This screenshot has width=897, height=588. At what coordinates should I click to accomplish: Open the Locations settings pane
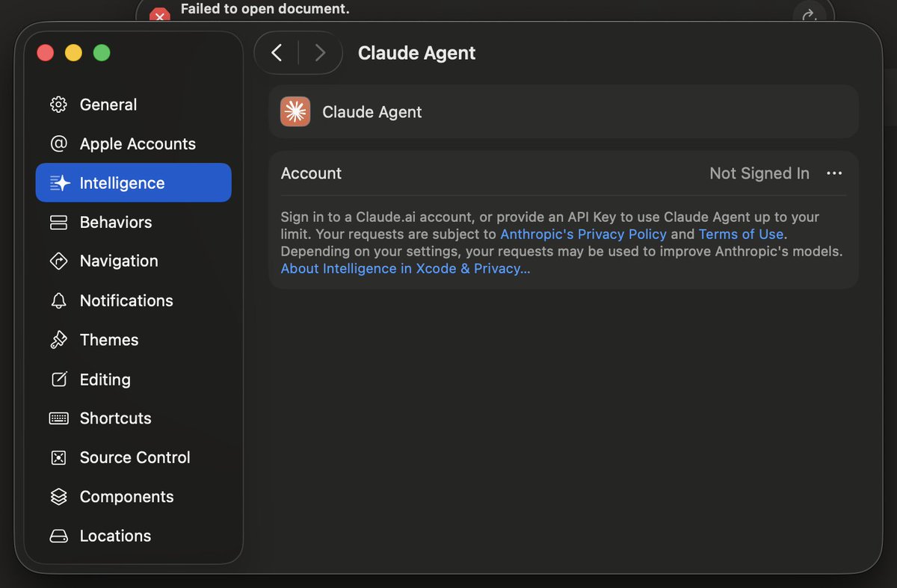point(134,536)
